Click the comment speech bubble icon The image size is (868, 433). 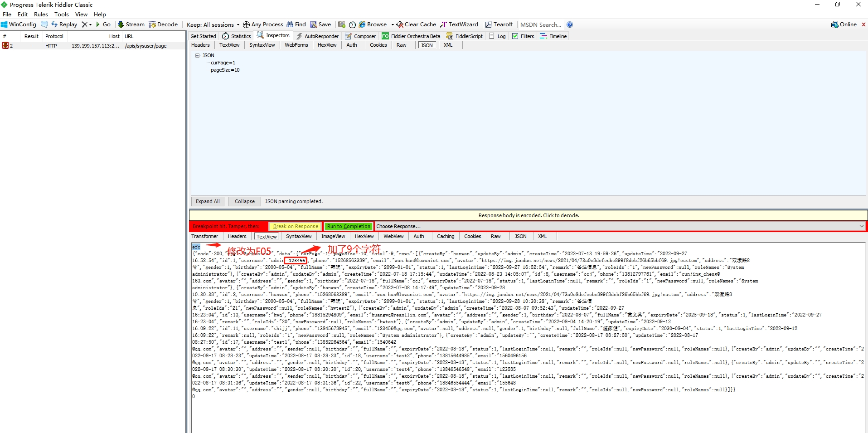point(44,24)
